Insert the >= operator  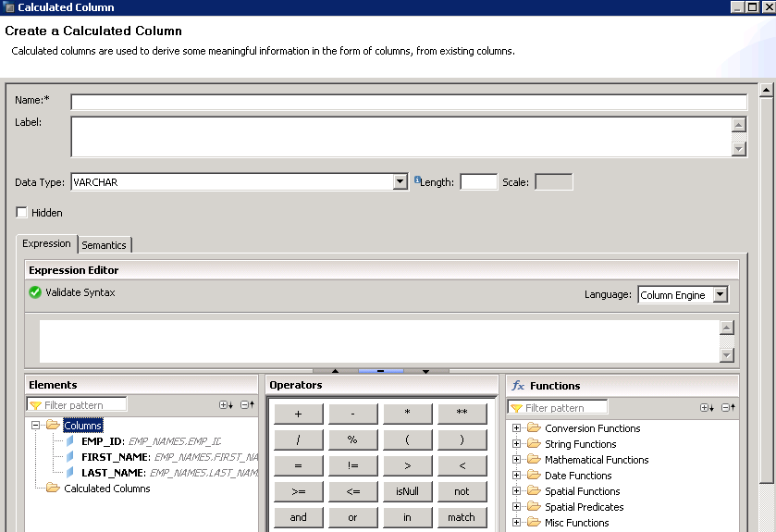click(298, 491)
